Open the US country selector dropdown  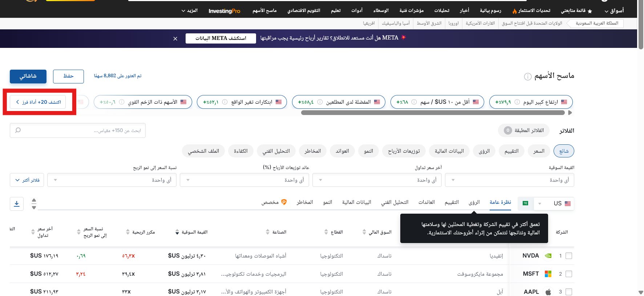(x=554, y=203)
